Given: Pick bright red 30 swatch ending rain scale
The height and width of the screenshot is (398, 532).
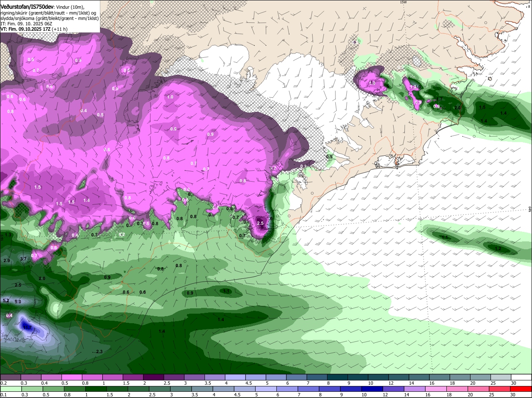Looking at the screenshot, I should [x=521, y=389].
